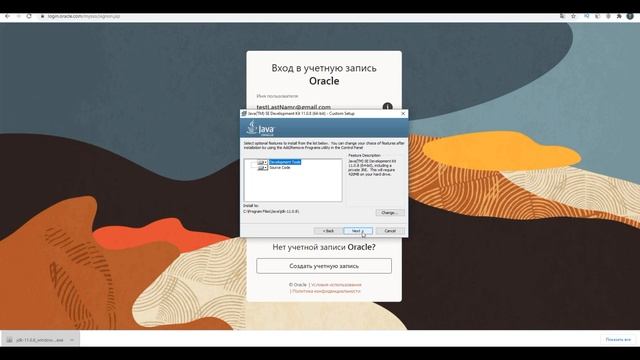Click browser Forward arrow
This screenshot has width=640, height=360.
point(18,16)
